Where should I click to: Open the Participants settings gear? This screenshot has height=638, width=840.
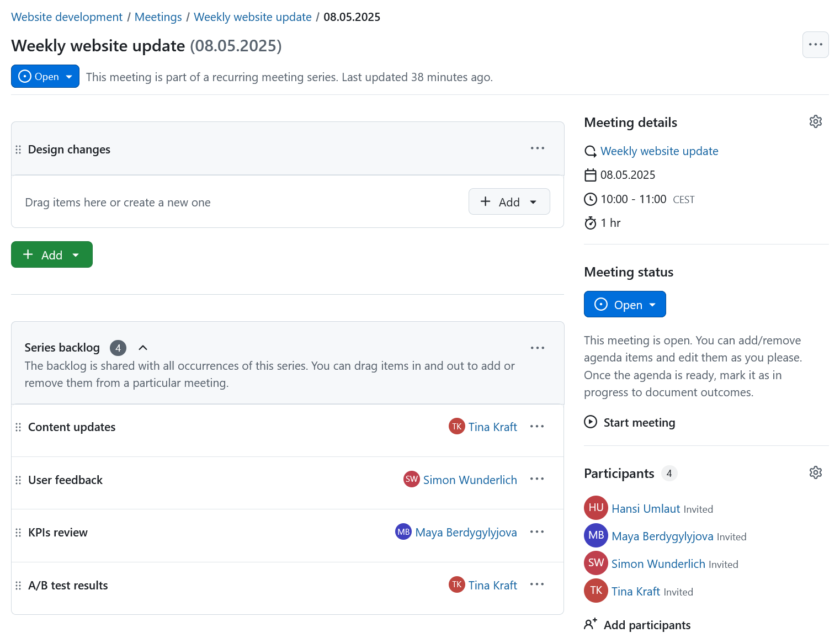click(816, 472)
